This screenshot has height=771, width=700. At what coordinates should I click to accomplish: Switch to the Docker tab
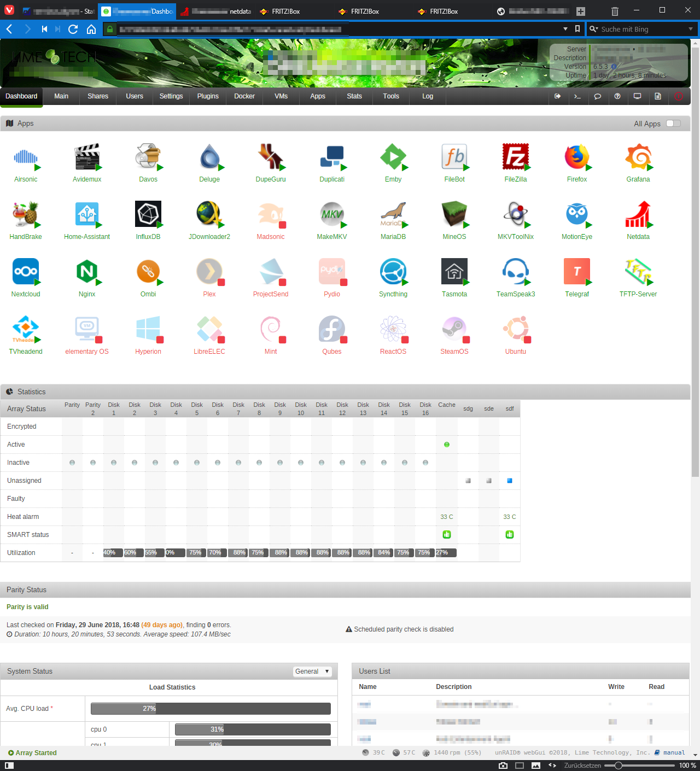(x=244, y=96)
